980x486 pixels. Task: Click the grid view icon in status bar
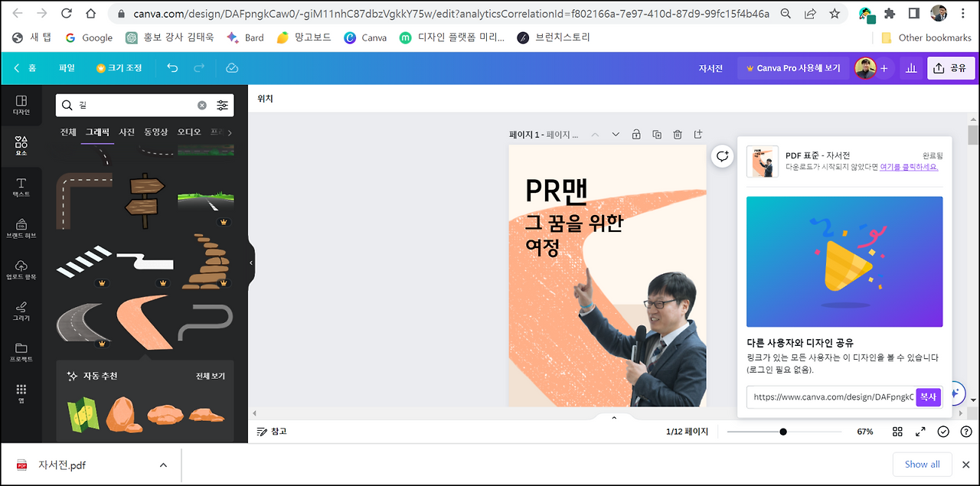pyautogui.click(x=897, y=431)
